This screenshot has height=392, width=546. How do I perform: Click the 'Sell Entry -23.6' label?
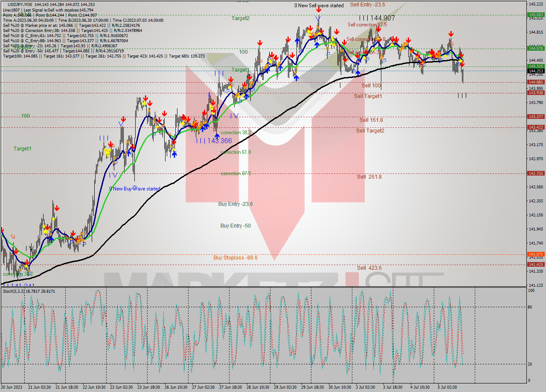pos(367,5)
